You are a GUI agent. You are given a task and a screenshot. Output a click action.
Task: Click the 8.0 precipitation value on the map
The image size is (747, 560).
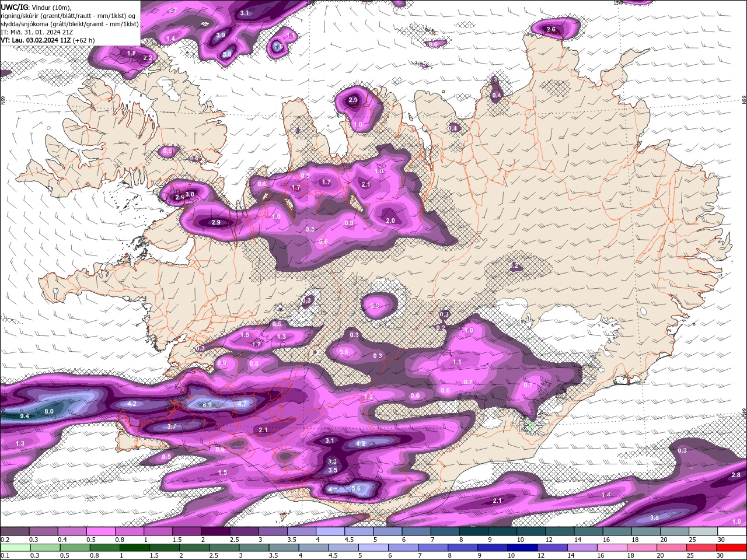(49, 411)
